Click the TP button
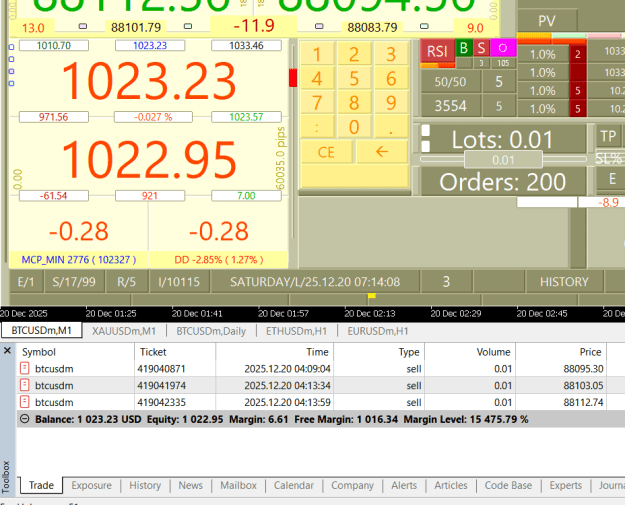Viewport: 625px width, 505px height. 608,136
